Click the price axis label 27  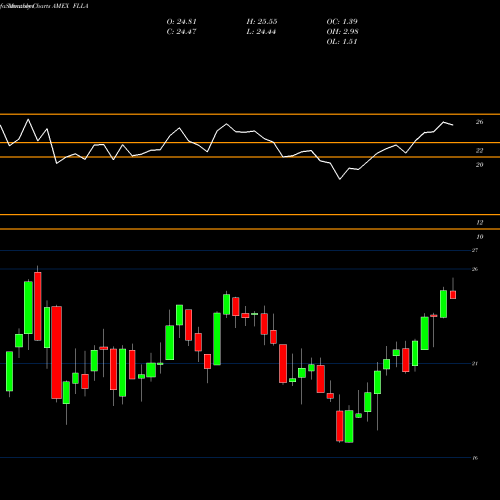pyautogui.click(x=475, y=250)
